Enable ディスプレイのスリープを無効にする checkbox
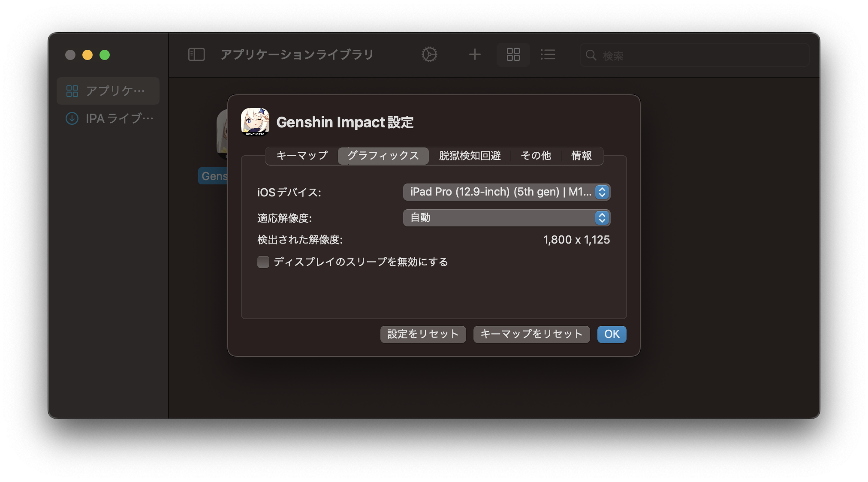Screen dimensions: 868x482 tap(263, 262)
